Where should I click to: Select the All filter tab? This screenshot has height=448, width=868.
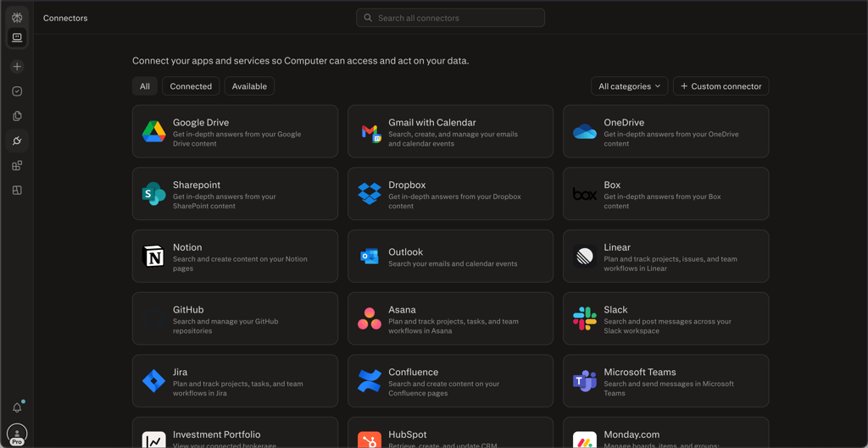[x=145, y=86]
